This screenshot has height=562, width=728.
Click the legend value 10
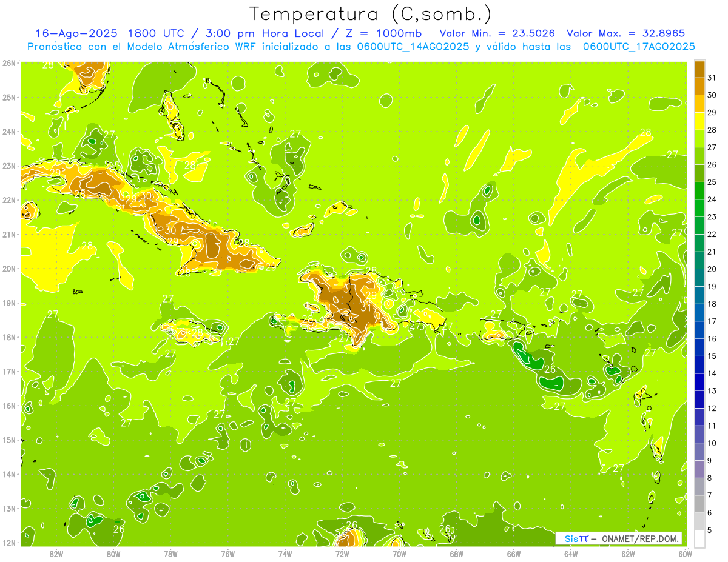[712, 443]
